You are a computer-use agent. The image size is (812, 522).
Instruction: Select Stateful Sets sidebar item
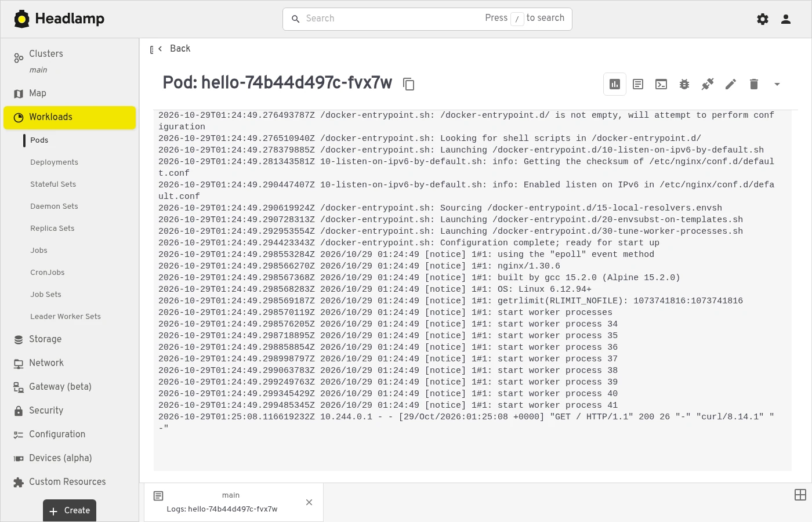(53, 184)
